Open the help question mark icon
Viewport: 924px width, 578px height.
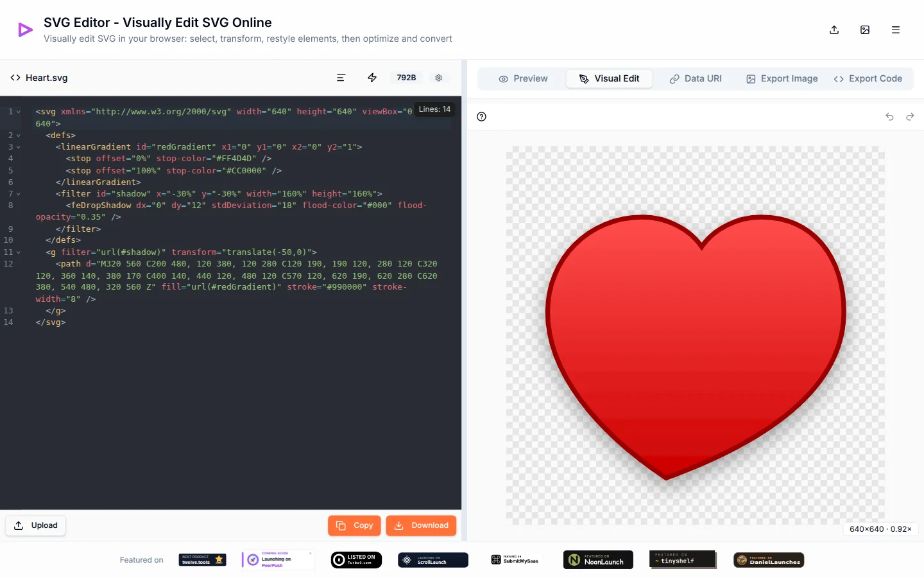point(482,116)
